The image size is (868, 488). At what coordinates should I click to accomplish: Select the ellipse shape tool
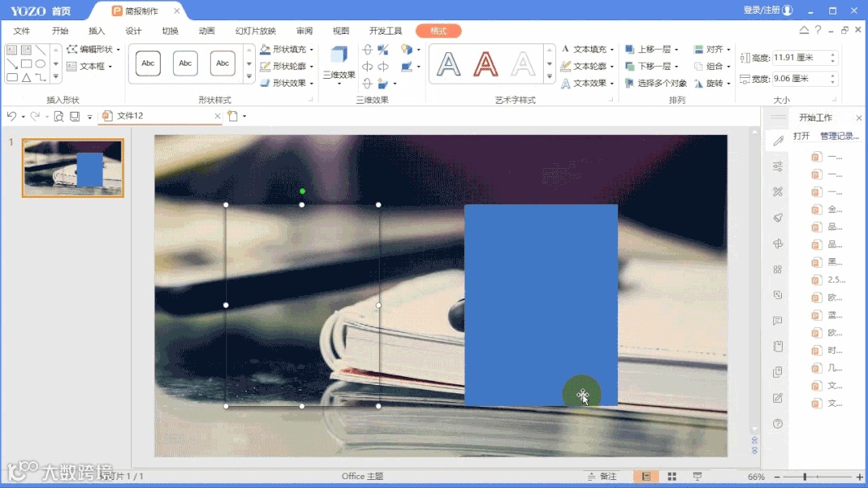pos(41,64)
